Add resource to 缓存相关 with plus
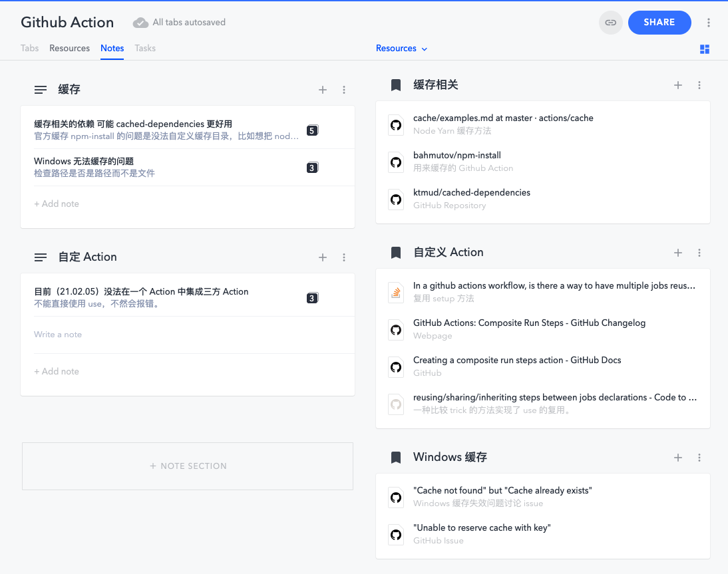 click(x=678, y=85)
